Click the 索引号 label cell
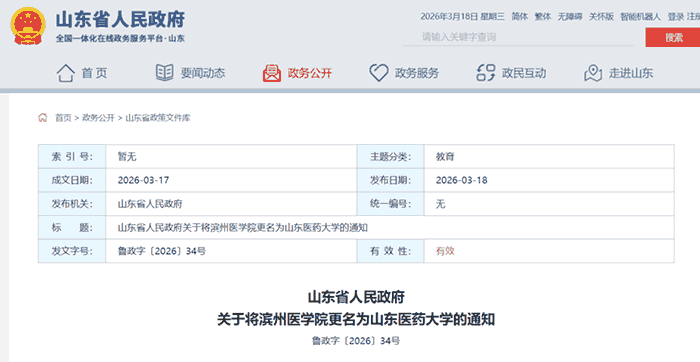Screen dimensions: 700x362 click(72, 157)
